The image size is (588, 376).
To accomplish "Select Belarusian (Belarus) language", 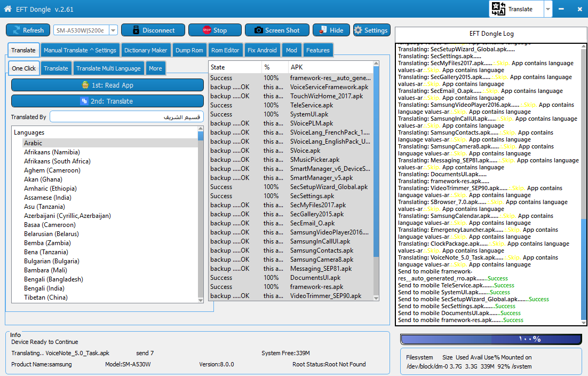I will (51, 234).
